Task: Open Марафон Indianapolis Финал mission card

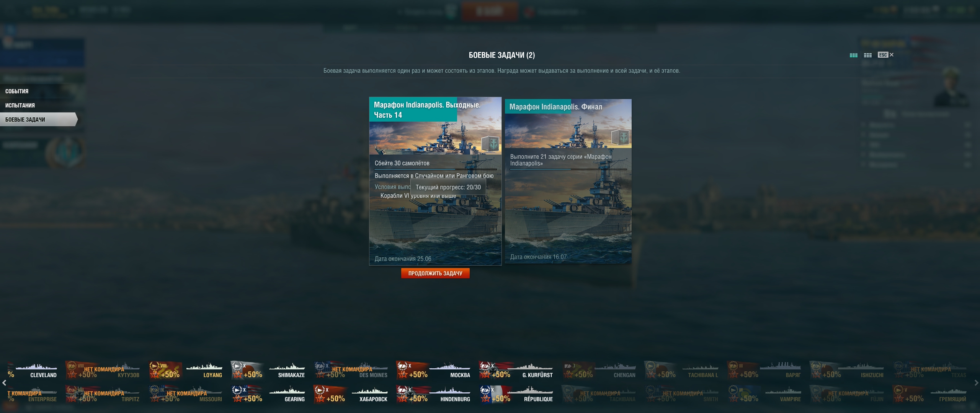Action: (568, 181)
